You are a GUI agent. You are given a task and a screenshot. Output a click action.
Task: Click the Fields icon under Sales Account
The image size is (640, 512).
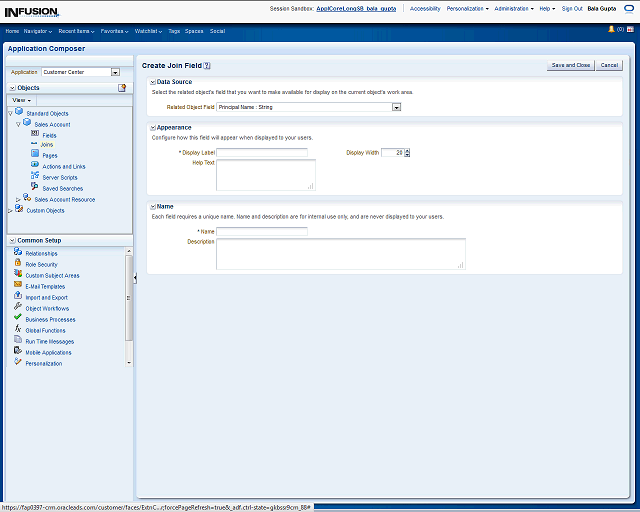coord(35,134)
